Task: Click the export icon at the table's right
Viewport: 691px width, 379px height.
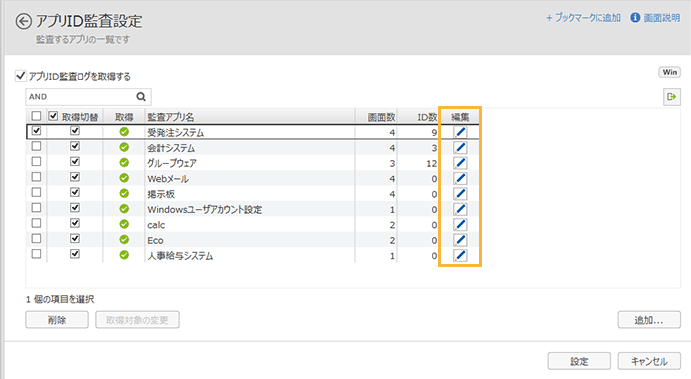Action: 672,97
